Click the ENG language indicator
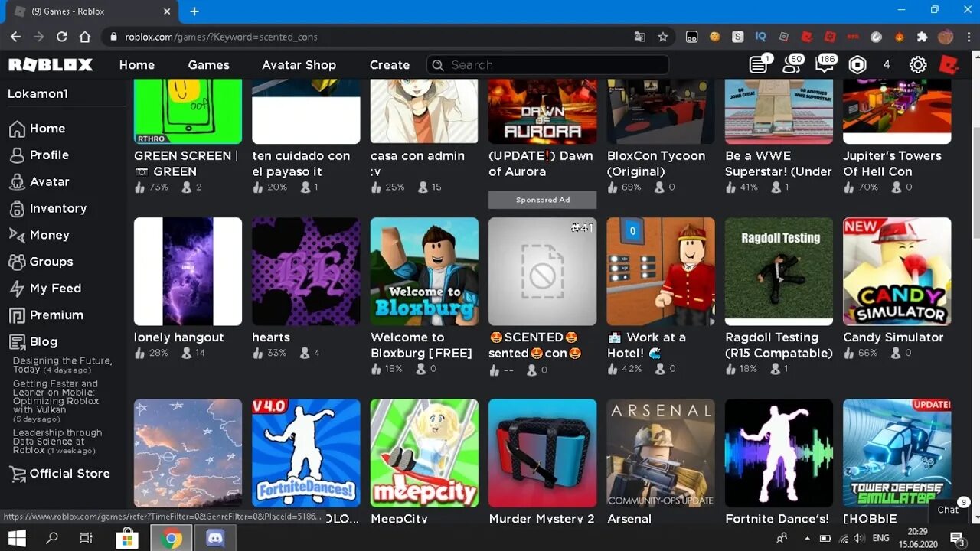This screenshot has width=980, height=551. point(880,539)
